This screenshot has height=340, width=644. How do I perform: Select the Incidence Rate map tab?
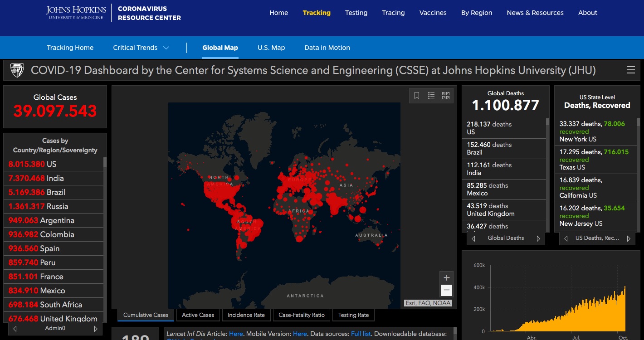click(246, 315)
